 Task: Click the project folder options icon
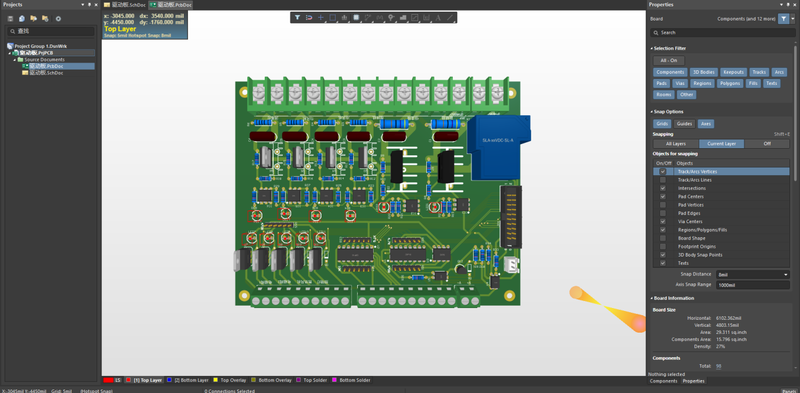click(45, 18)
